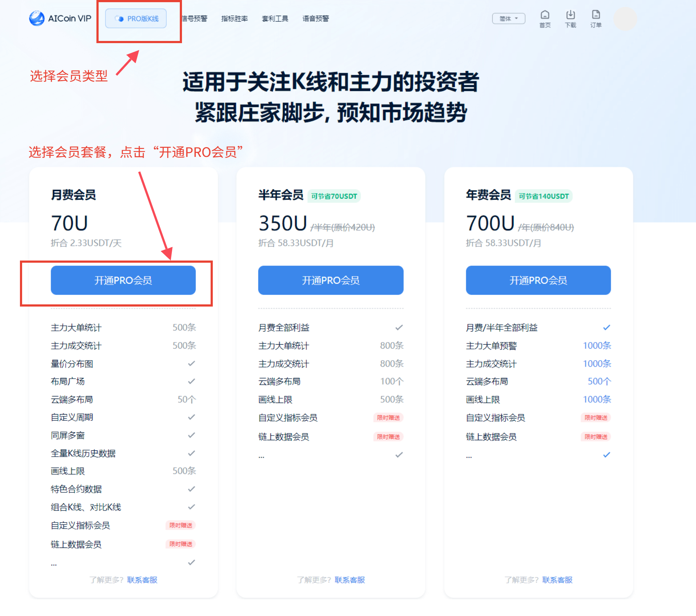This screenshot has width=696, height=616.
Task: Click the user avatar in top right
Action: (x=625, y=18)
